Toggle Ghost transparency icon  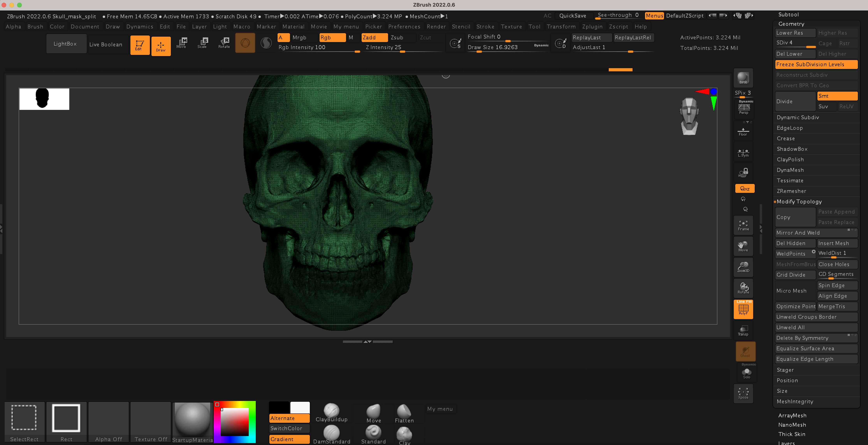(745, 351)
